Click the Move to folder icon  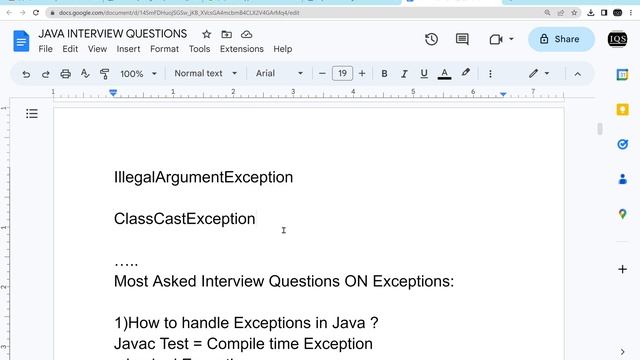tap(227, 34)
